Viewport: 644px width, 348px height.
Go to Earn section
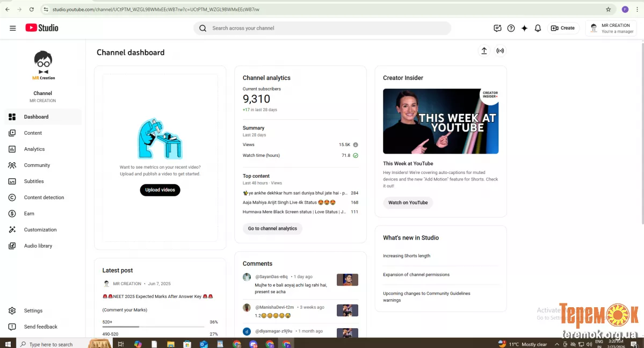click(x=29, y=213)
